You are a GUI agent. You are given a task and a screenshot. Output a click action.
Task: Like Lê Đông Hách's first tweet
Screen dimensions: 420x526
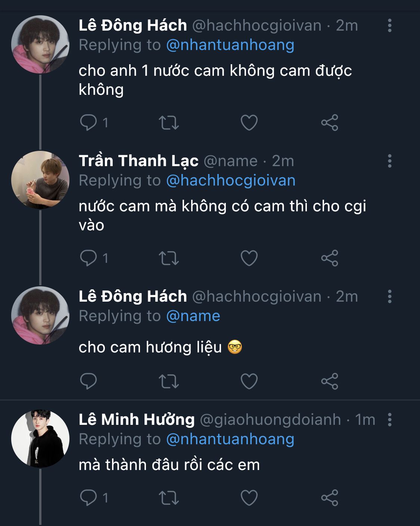249,122
